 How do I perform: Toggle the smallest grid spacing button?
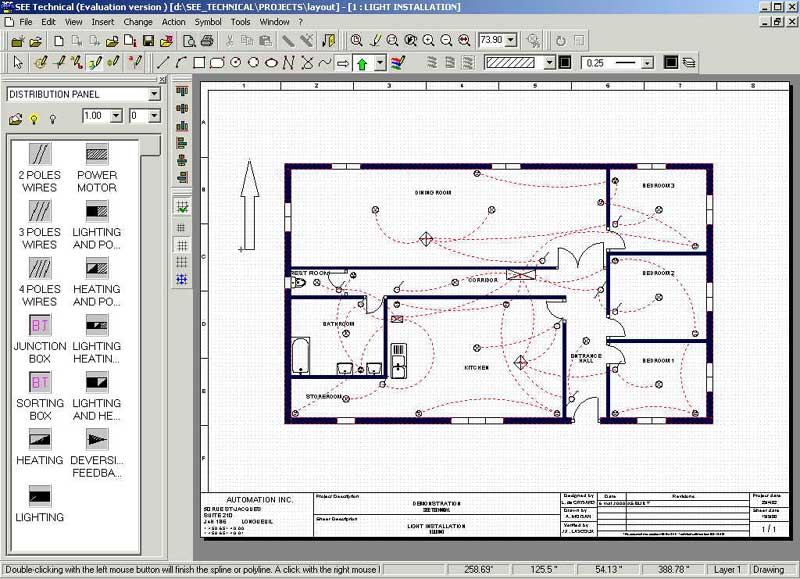tap(182, 228)
